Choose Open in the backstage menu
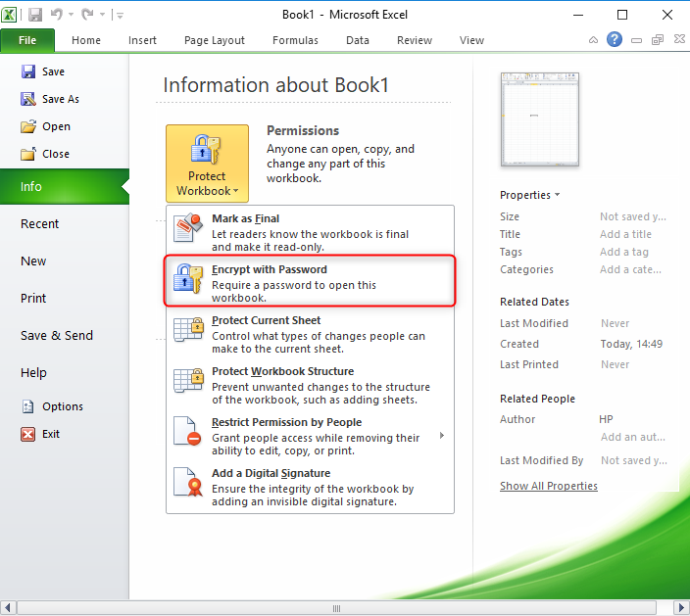This screenshot has height=616, width=690. click(x=45, y=126)
